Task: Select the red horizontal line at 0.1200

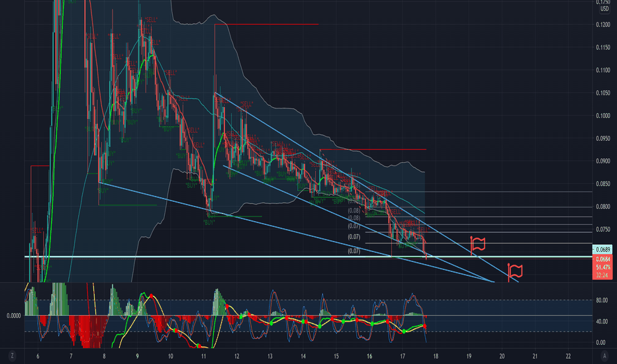Action: (266, 24)
